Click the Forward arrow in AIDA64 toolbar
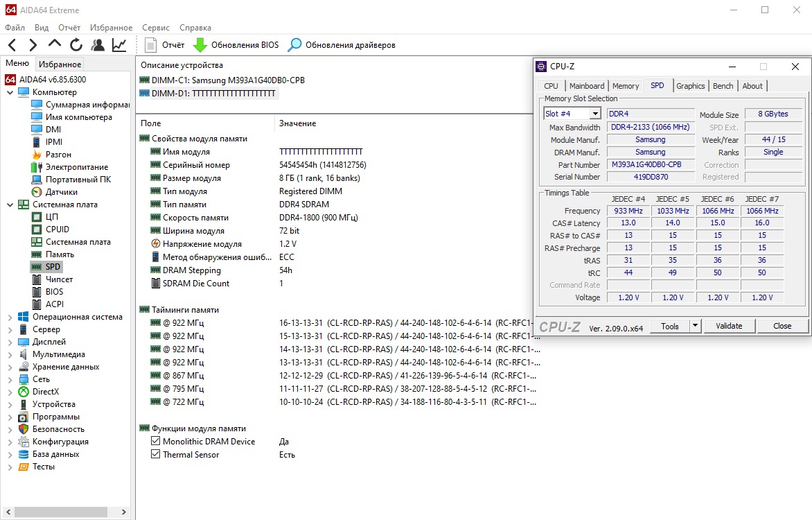Screen dimensions: 812x520 tap(33, 45)
